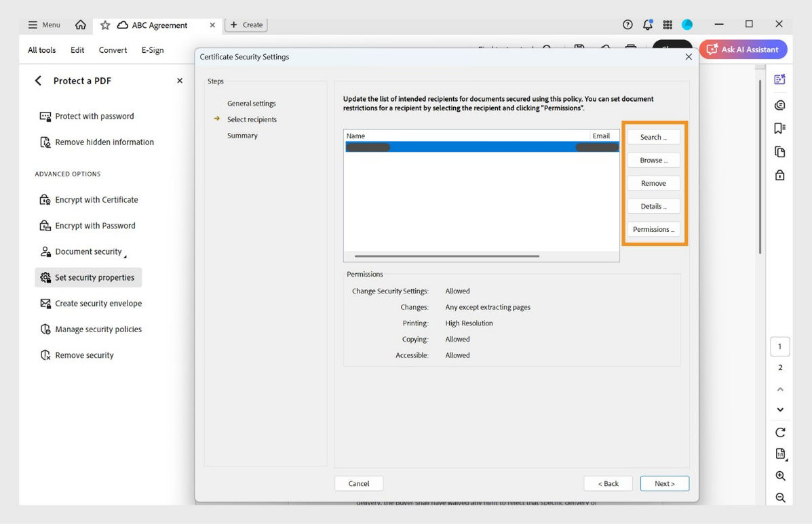Open the actual size 1:1 zoom options
The width and height of the screenshot is (812, 524).
(780, 454)
